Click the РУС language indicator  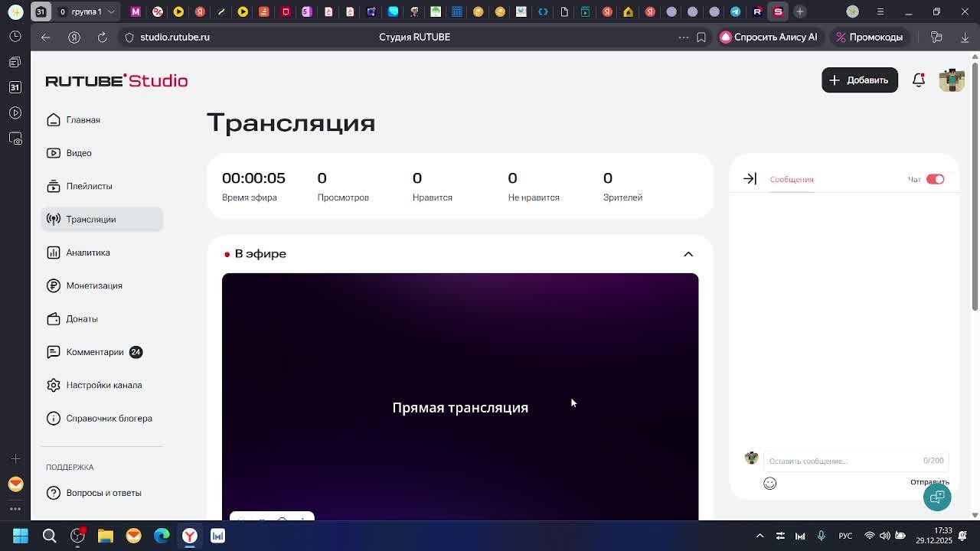tap(845, 536)
